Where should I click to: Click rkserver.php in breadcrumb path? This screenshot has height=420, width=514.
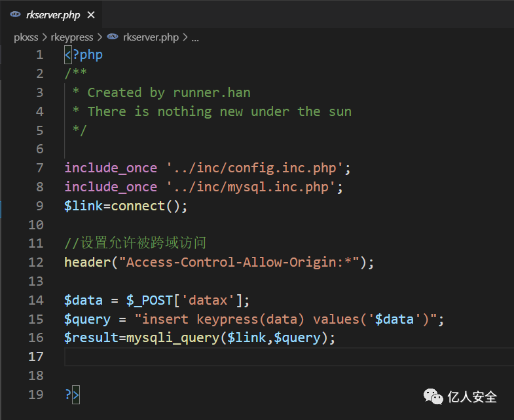tap(151, 37)
